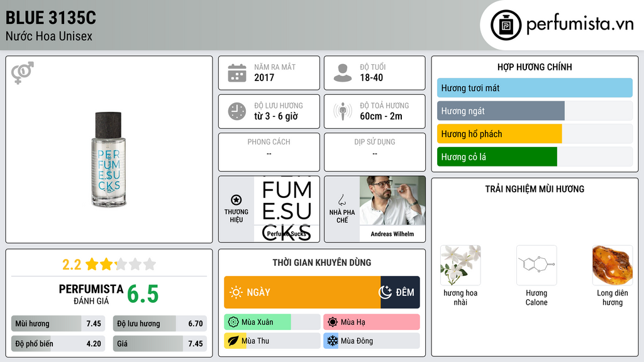Click the Hương tươi mát accord bar

tap(535, 88)
